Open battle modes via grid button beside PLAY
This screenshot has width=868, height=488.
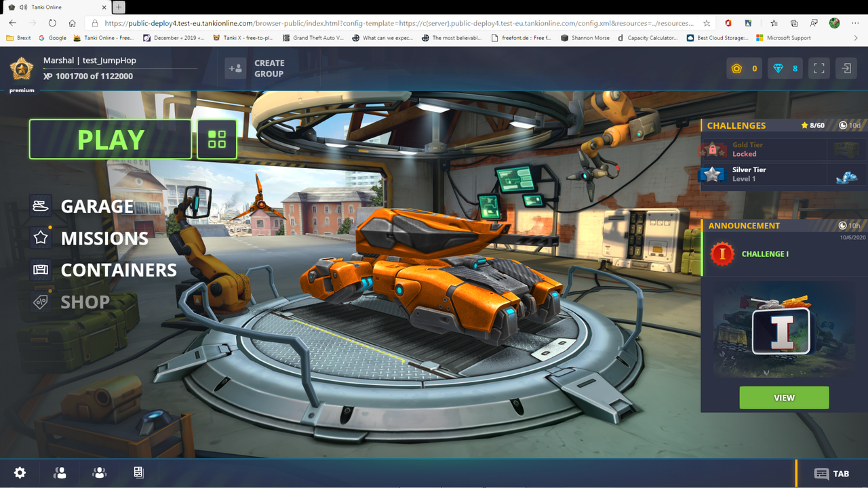[x=217, y=139]
